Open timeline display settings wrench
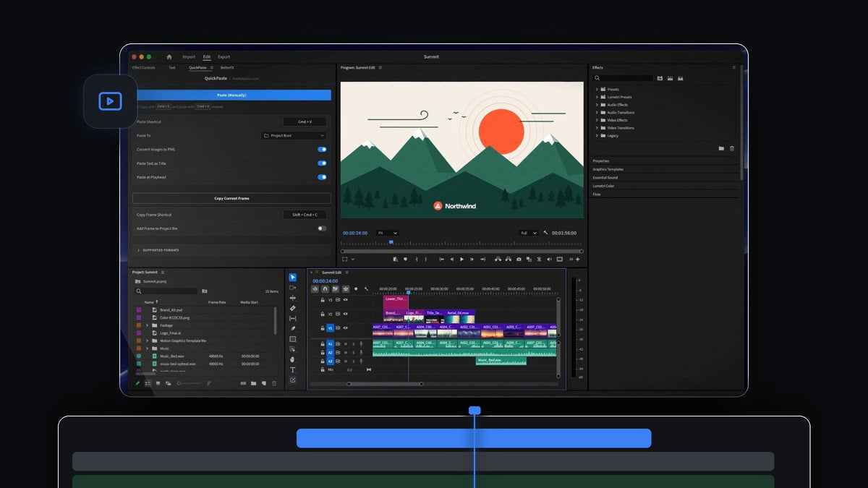 coord(367,289)
